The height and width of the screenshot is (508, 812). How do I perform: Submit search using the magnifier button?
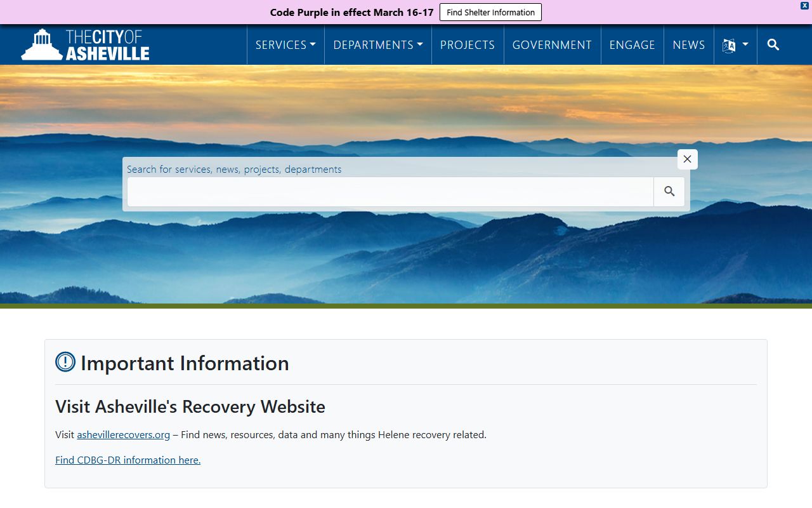[x=669, y=192]
